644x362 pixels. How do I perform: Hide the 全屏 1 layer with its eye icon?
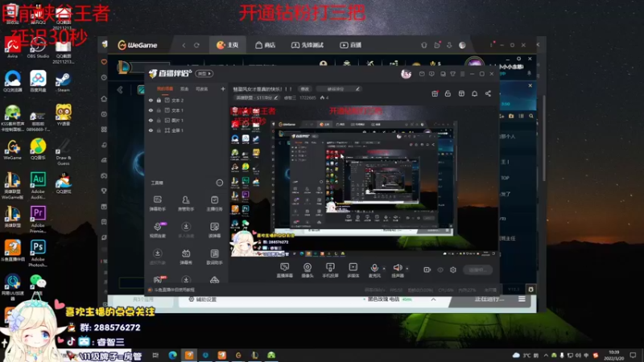click(151, 130)
